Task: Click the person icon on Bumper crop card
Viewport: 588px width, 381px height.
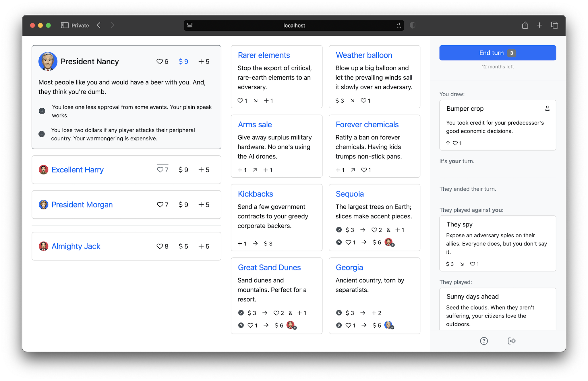Action: pos(547,108)
